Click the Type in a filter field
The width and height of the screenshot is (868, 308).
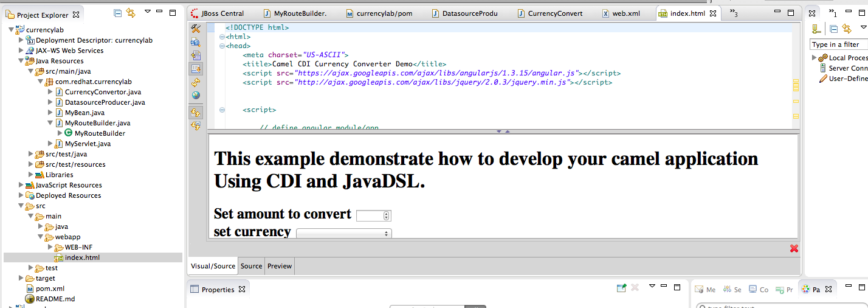[x=839, y=44]
